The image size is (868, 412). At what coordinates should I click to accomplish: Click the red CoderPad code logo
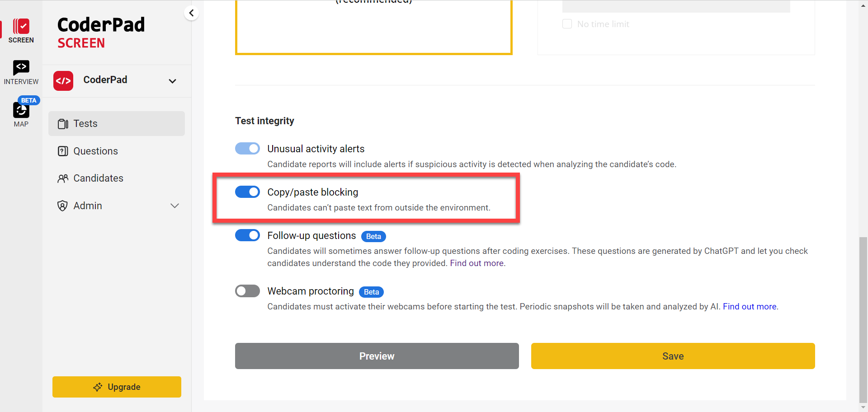pyautogui.click(x=63, y=81)
